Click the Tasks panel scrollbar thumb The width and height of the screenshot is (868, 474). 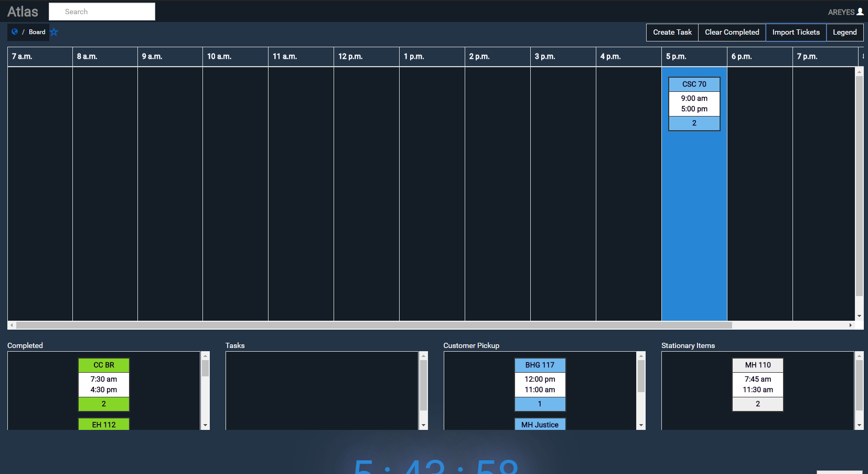[423, 385]
